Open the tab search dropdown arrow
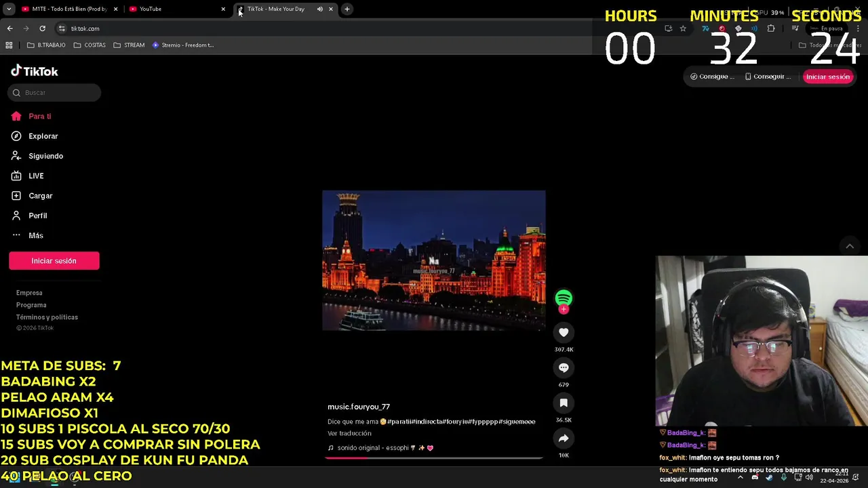The height and width of the screenshot is (488, 868). click(x=9, y=9)
